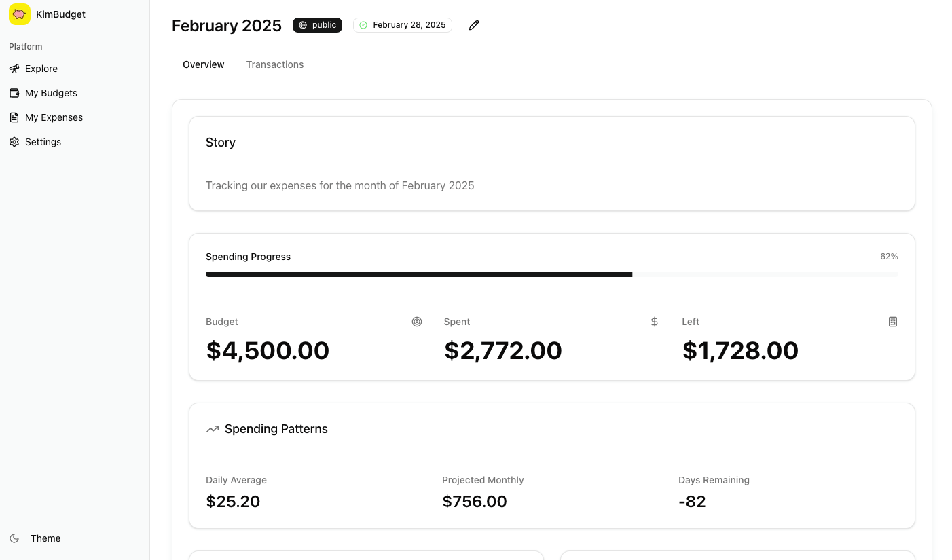This screenshot has height=560, width=952.
Task: Click the Platform section label
Action: [x=26, y=47]
